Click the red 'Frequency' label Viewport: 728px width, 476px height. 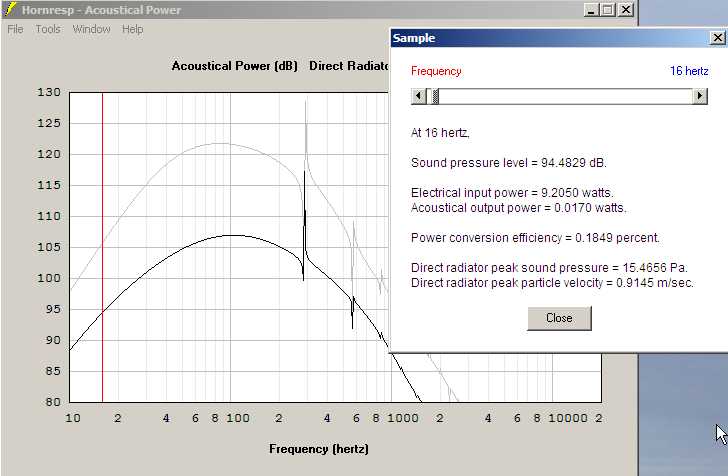coord(436,71)
